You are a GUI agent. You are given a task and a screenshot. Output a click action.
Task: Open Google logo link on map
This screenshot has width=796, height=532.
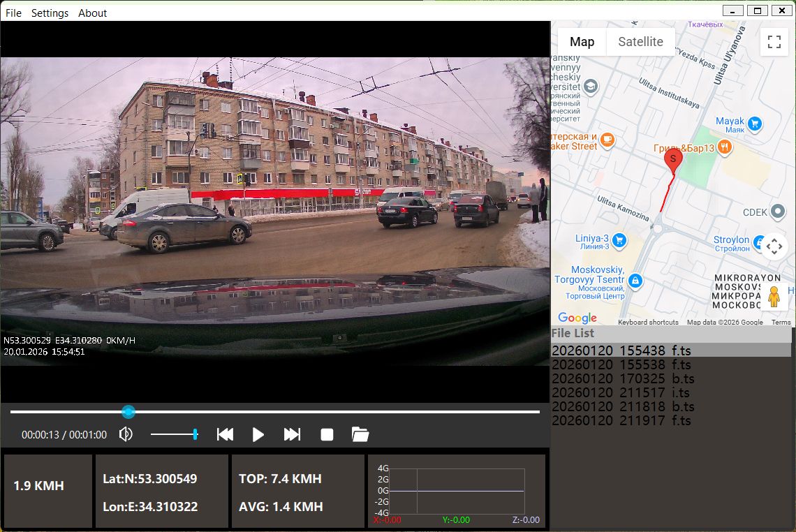point(577,318)
